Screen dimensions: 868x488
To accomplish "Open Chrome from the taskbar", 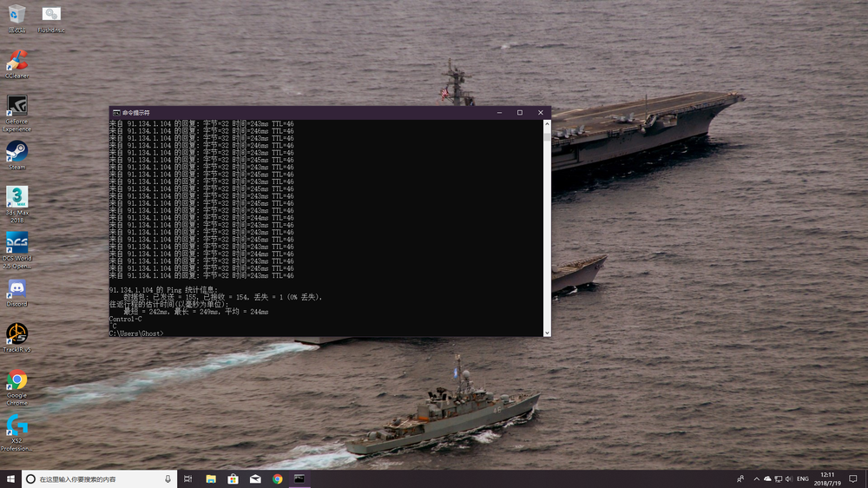I will (x=278, y=478).
